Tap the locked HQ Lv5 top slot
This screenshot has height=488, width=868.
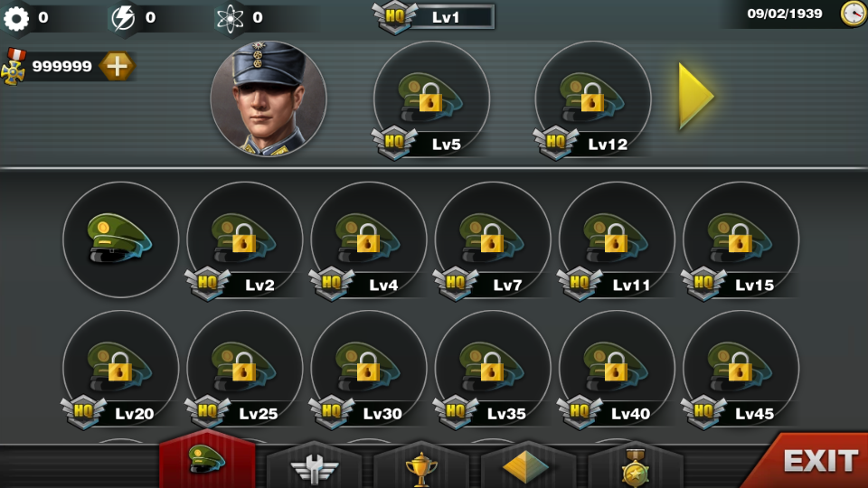point(431,99)
